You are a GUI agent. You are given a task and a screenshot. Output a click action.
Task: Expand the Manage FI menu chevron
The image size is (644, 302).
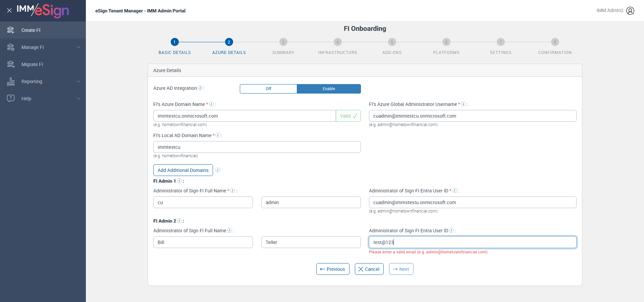[x=78, y=47]
